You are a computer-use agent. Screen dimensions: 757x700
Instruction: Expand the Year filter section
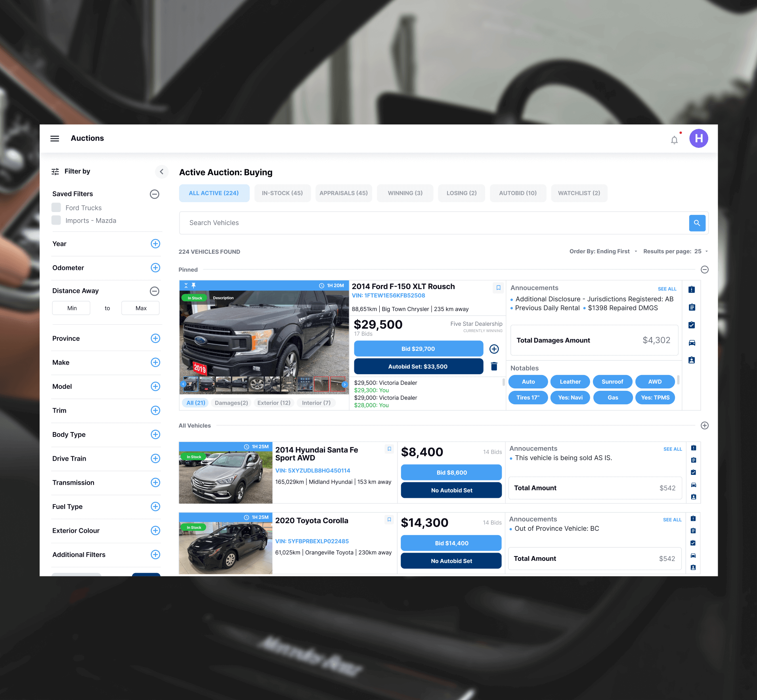click(x=155, y=244)
